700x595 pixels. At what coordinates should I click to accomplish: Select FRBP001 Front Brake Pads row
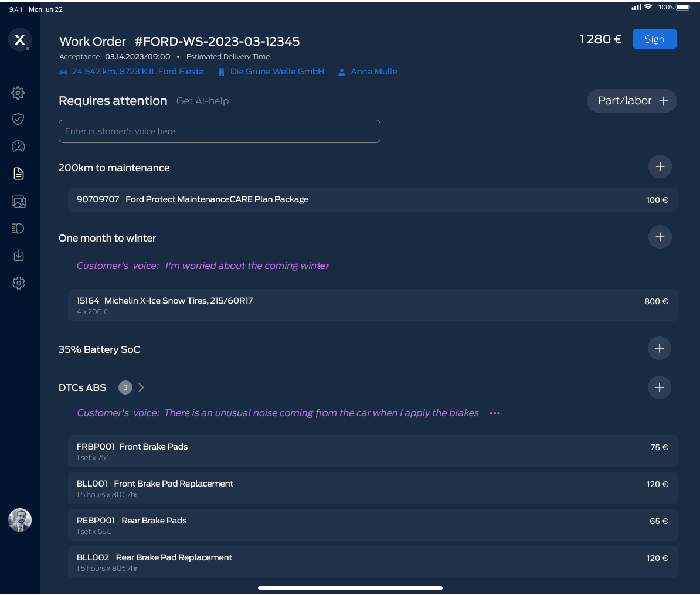tap(372, 451)
